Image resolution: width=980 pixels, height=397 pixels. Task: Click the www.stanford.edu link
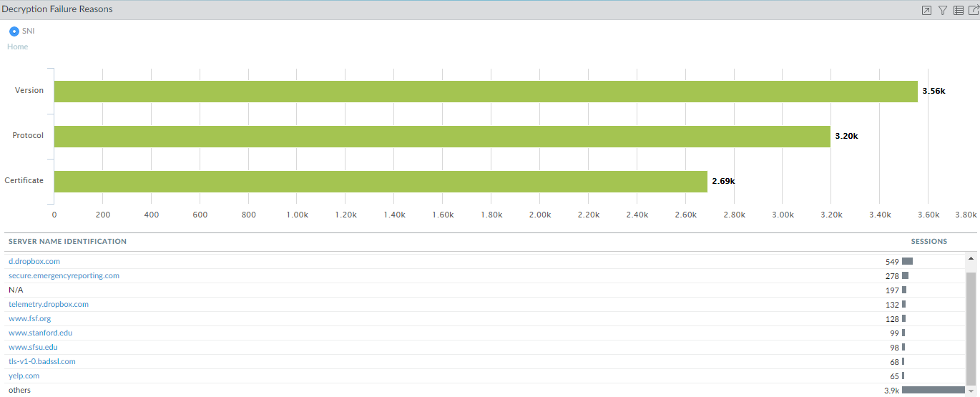pyautogui.click(x=40, y=333)
